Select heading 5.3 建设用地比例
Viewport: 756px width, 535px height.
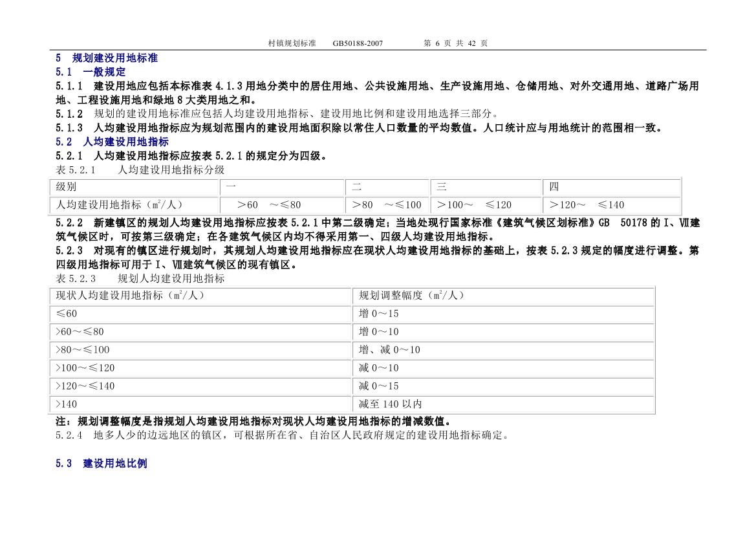point(102,464)
